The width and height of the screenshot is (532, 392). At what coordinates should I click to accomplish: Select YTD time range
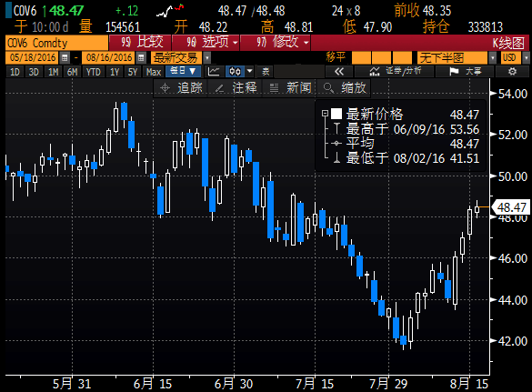(x=94, y=72)
